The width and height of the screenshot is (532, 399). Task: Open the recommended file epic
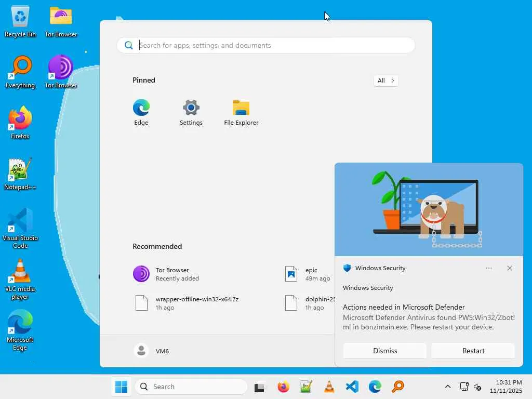point(309,274)
